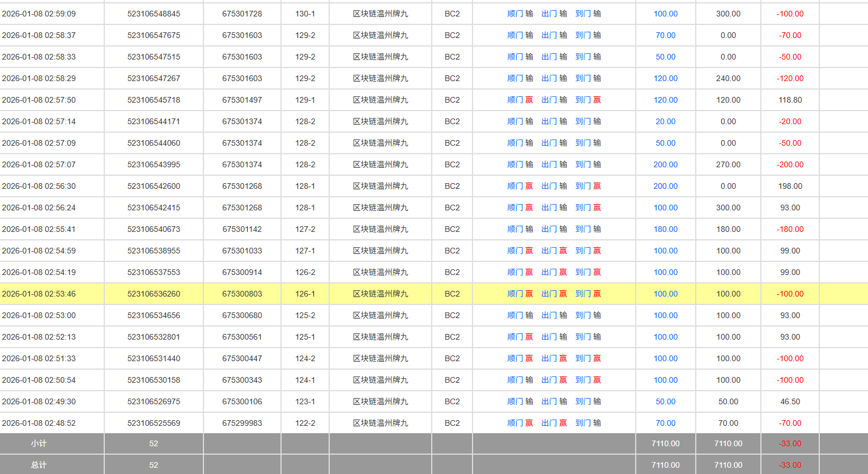Screen dimensions: 868x474
Task: Click the 到门 link in the 02:56:30 row
Action: pyautogui.click(x=583, y=186)
